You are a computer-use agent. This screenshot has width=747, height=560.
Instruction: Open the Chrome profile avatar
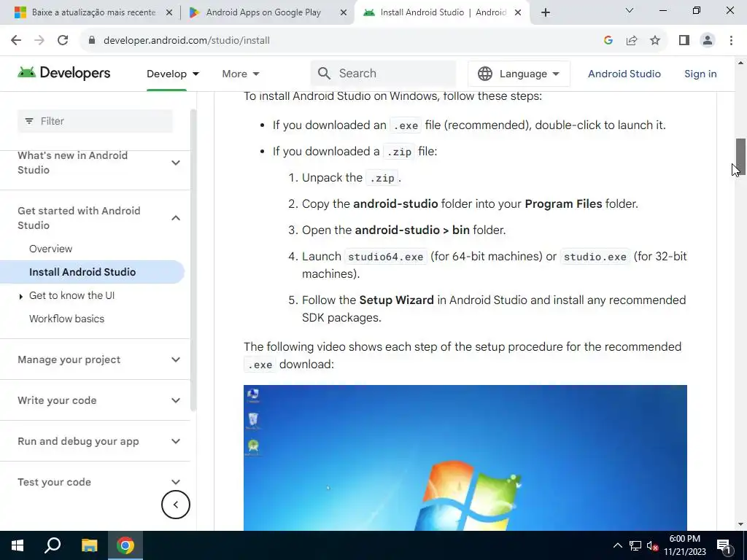pos(708,41)
